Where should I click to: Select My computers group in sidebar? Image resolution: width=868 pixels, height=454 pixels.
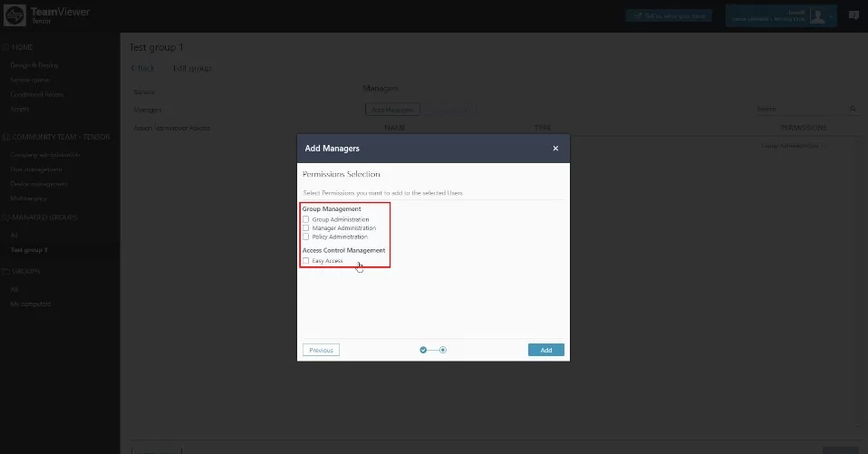click(31, 304)
